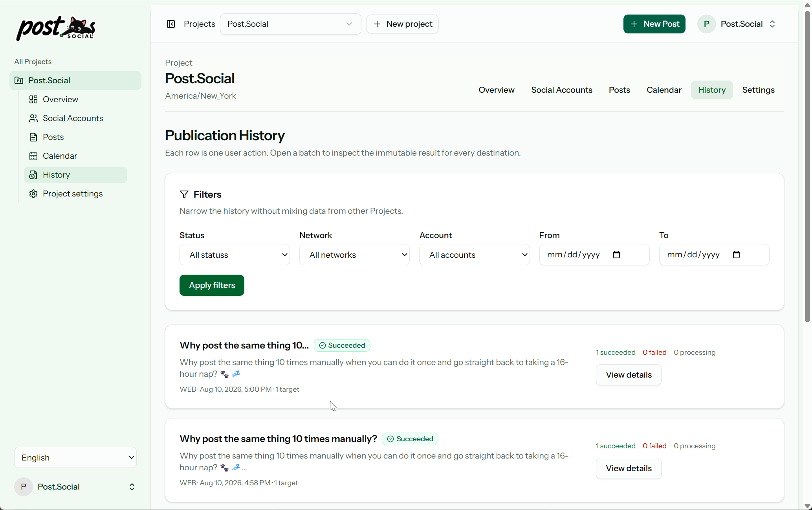The image size is (812, 510).
Task: Click the plus icon on New project
Action: [x=377, y=24]
